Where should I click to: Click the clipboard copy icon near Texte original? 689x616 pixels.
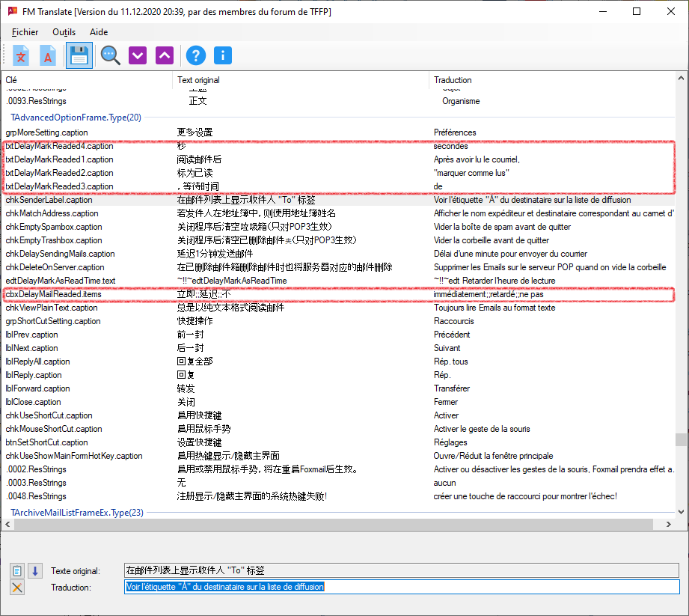[18, 571]
